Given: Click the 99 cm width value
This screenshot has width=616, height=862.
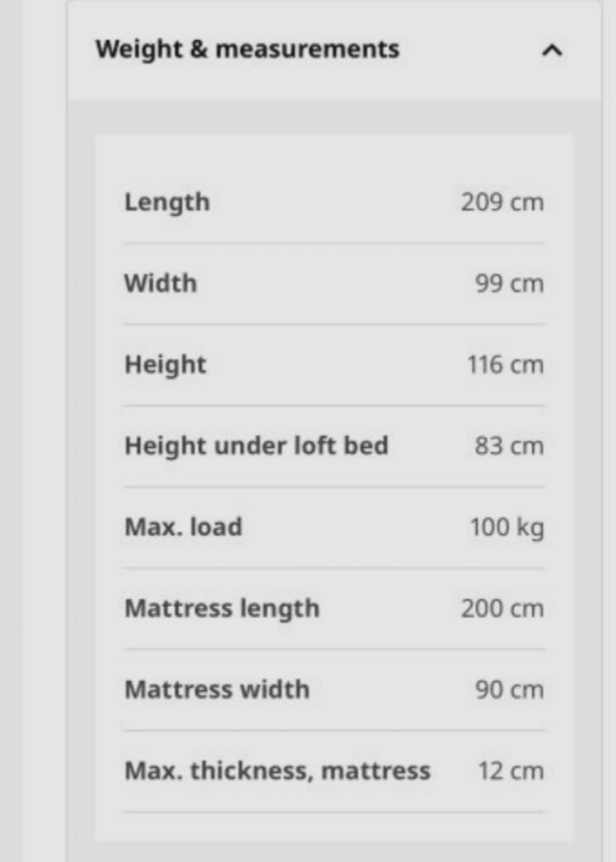Looking at the screenshot, I should [509, 284].
